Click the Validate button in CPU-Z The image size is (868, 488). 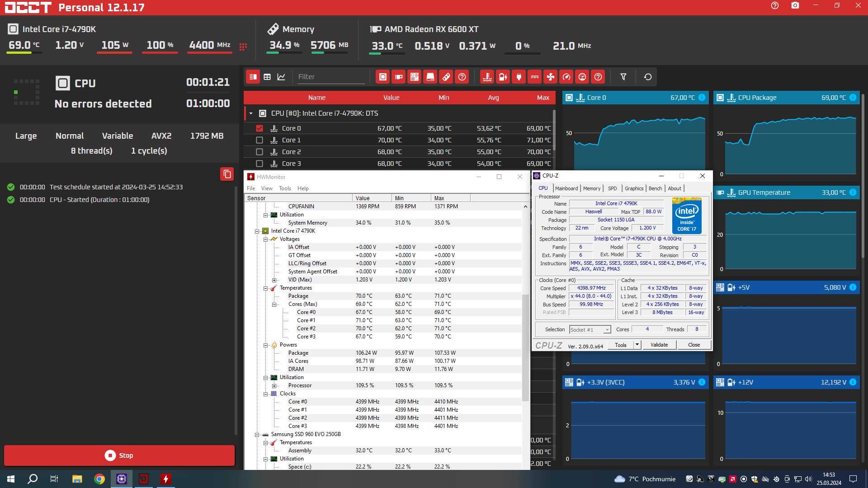(x=659, y=345)
